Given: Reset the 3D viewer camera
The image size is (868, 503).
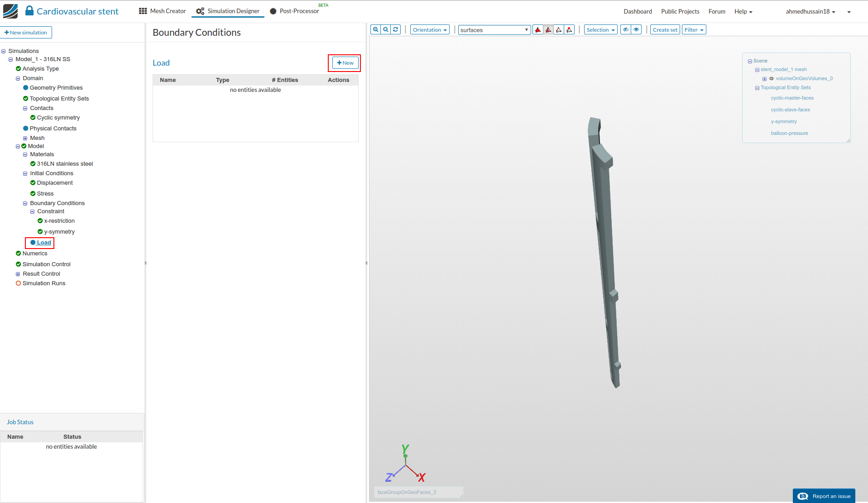Looking at the screenshot, I should point(396,30).
